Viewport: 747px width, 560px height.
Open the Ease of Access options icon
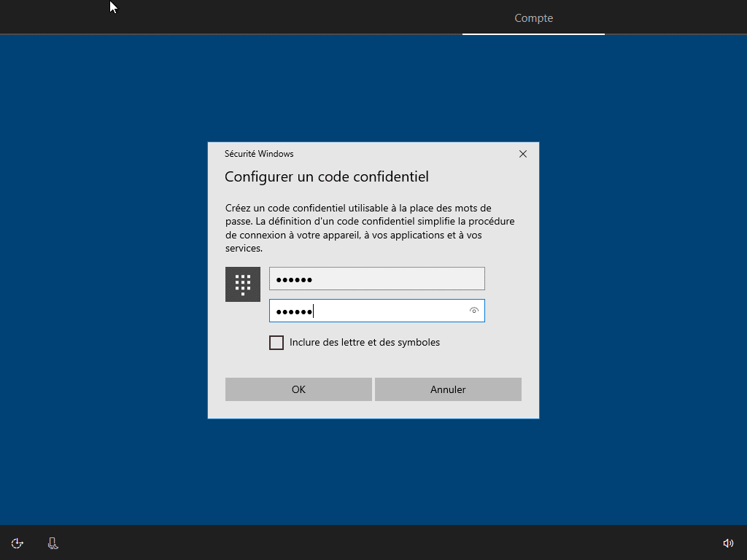tap(18, 543)
